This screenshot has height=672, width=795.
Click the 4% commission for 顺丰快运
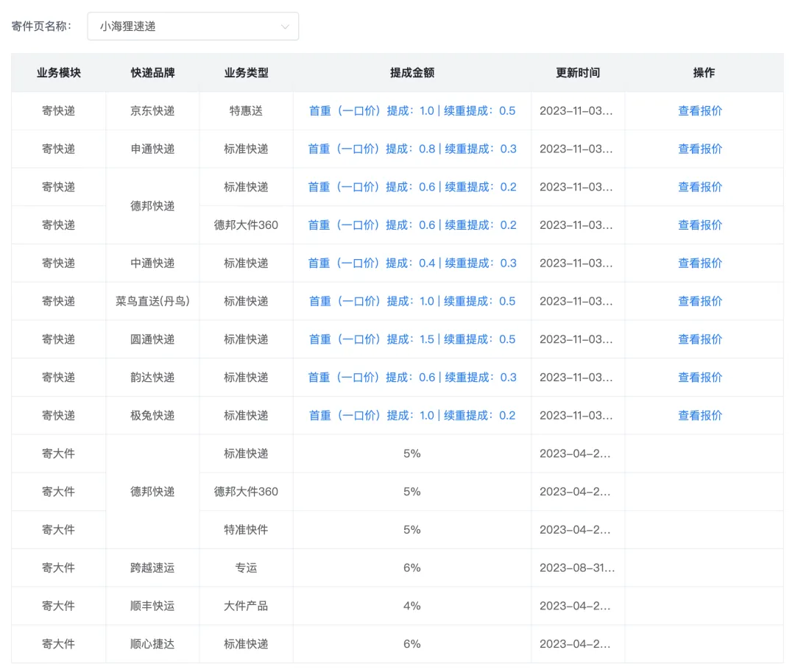point(412,606)
